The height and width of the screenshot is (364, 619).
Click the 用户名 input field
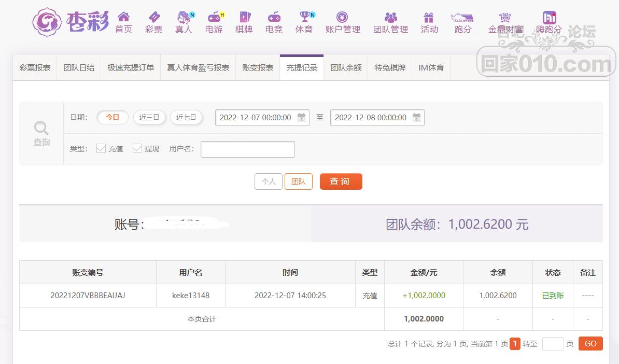[x=247, y=149]
